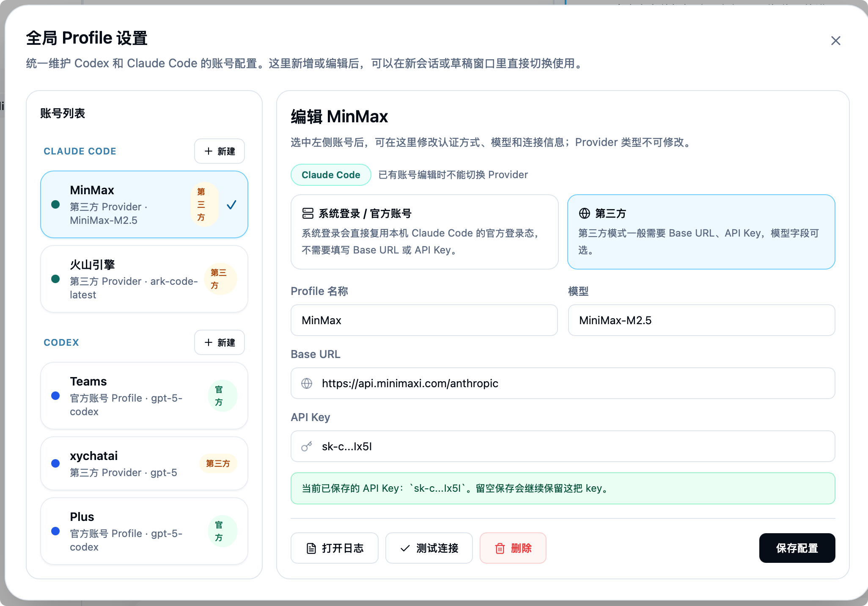Screen dimensions: 868x606
Task: Open the Teams Codex profile
Action: coord(144,396)
